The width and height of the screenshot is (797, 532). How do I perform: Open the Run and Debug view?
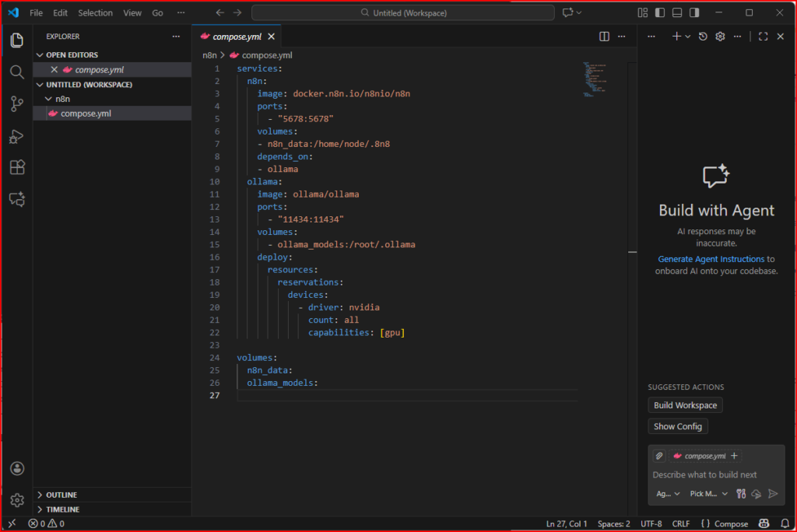click(x=16, y=136)
